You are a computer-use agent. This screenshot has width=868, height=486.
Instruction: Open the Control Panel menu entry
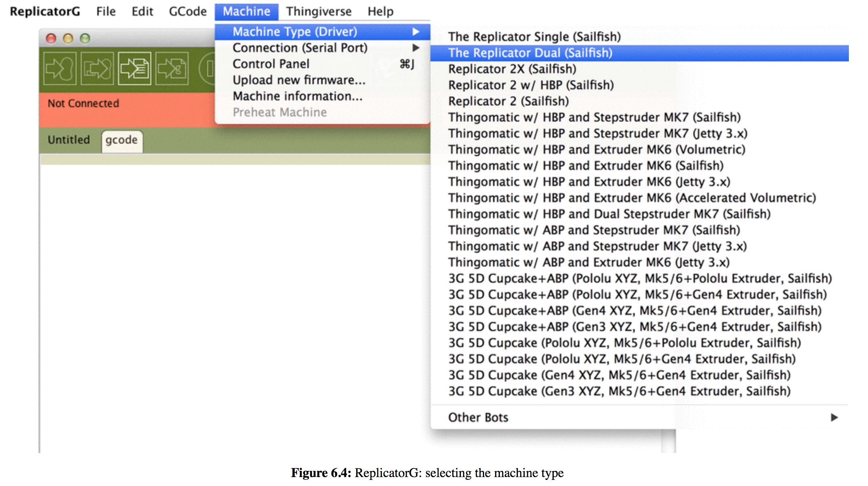click(x=271, y=64)
